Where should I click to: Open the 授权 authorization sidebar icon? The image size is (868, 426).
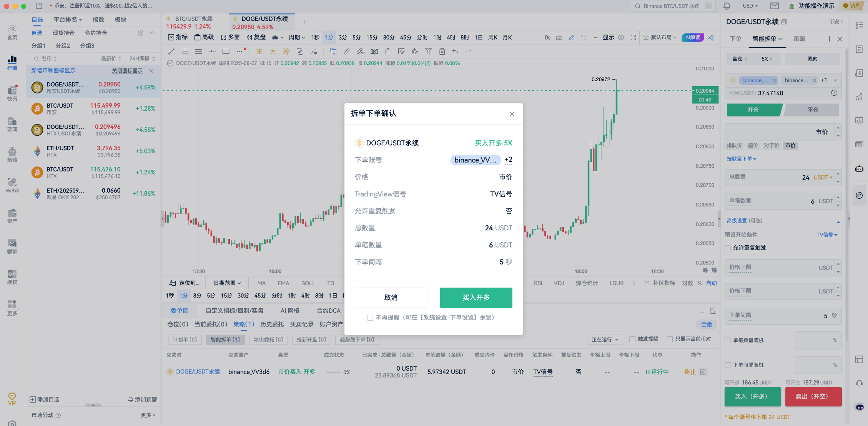pyautogui.click(x=12, y=277)
